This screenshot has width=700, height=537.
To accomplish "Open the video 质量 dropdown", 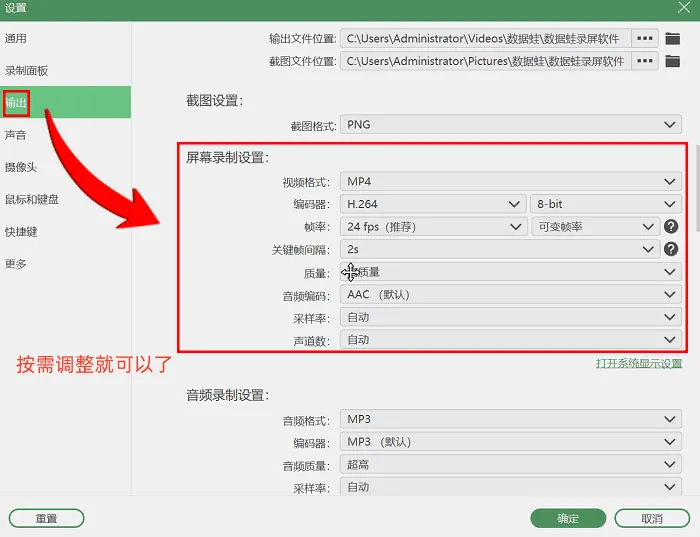I will click(x=511, y=272).
